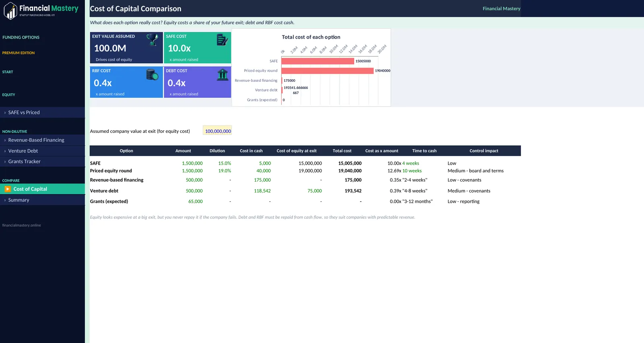
Task: Select the SAFE total cost 15,005,000 cell
Action: click(350, 163)
